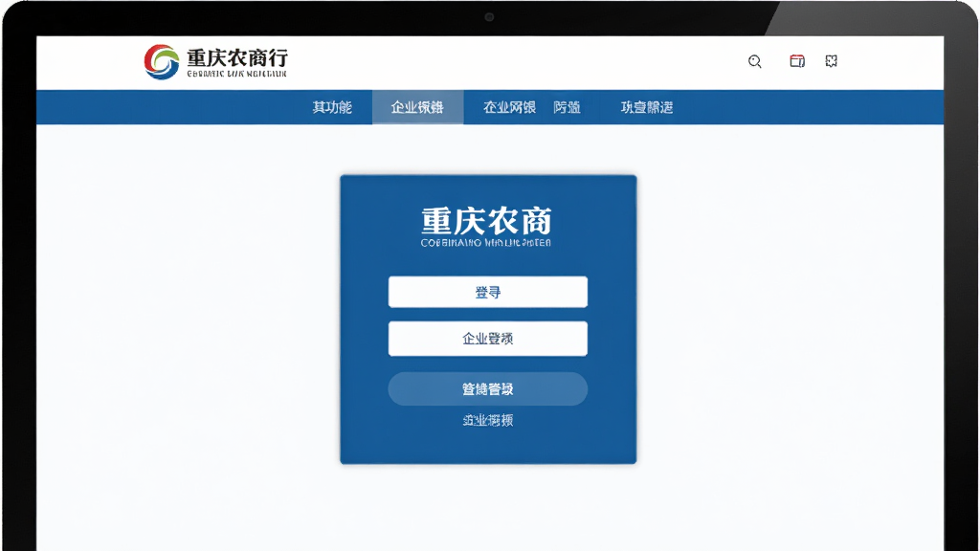Open the 其功能 navigation item

(x=332, y=107)
